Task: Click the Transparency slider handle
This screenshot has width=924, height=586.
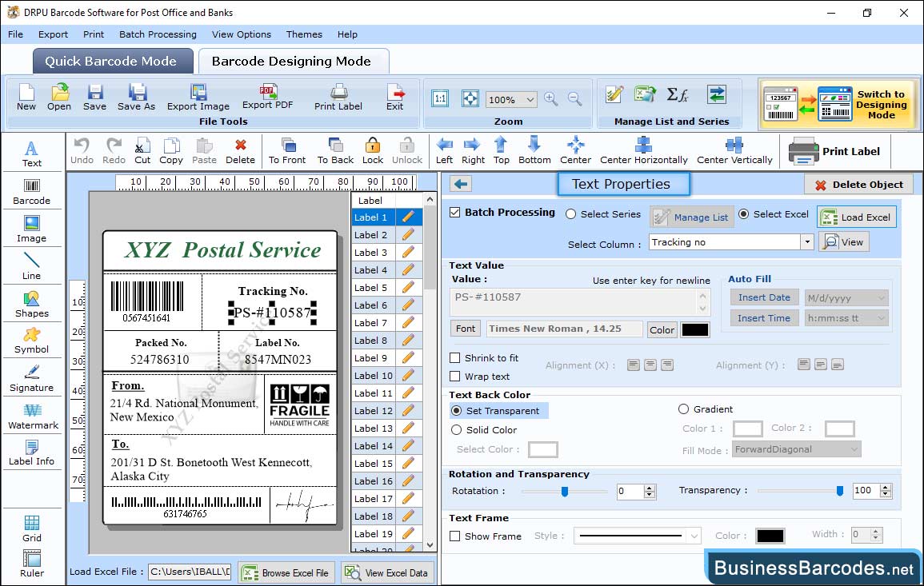Action: pyautogui.click(x=840, y=491)
